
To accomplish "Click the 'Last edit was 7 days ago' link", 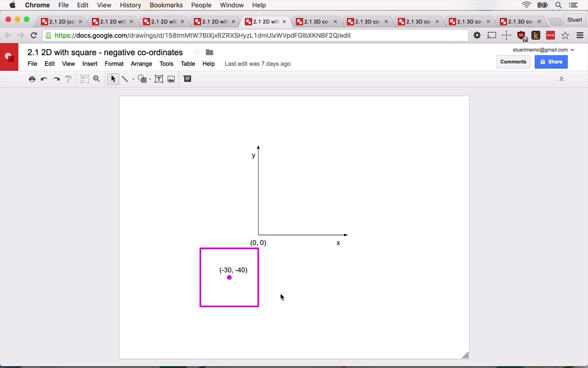I will pyautogui.click(x=258, y=64).
